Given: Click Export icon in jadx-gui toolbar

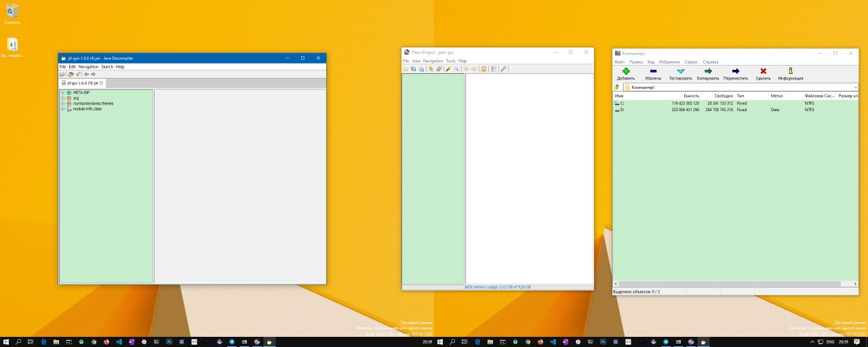Looking at the screenshot, I should [421, 69].
